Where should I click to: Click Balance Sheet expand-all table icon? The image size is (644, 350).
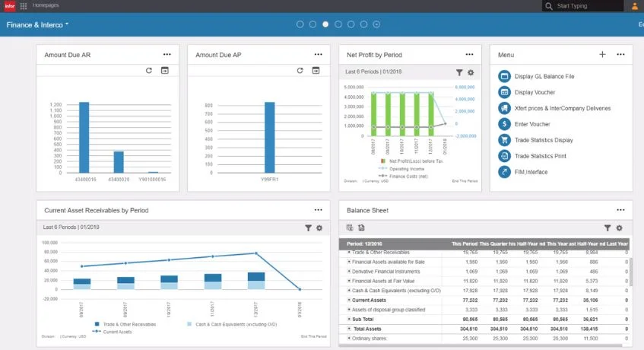point(350,228)
